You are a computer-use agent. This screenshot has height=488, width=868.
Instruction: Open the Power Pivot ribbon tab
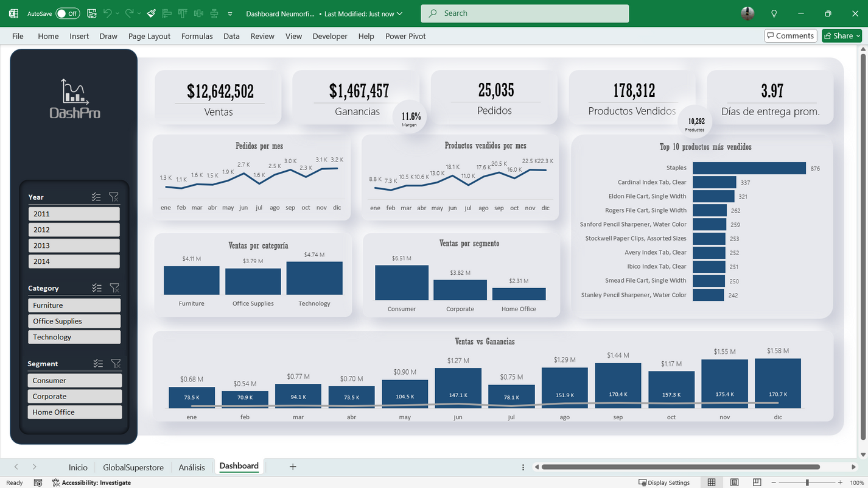point(405,36)
